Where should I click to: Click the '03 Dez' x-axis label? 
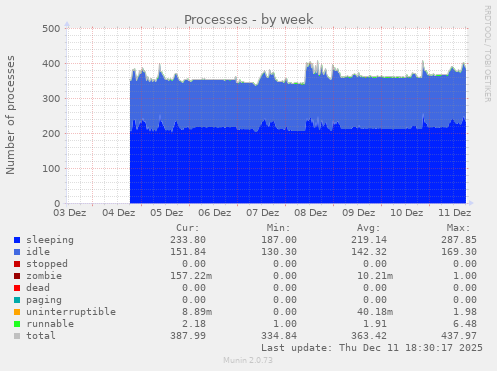click(70, 213)
